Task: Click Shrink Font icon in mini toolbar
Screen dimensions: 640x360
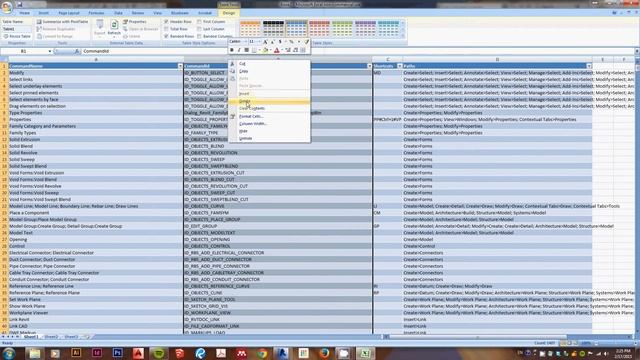Action: pos(272,42)
